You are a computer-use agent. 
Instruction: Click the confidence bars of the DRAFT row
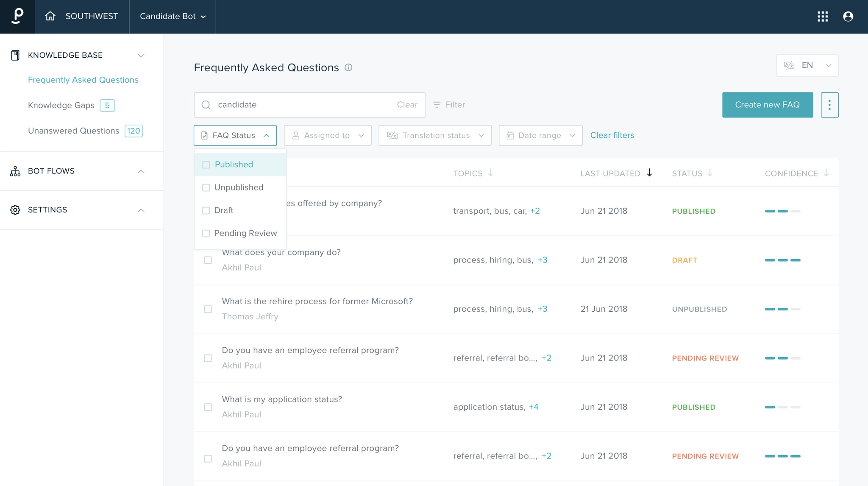point(782,260)
